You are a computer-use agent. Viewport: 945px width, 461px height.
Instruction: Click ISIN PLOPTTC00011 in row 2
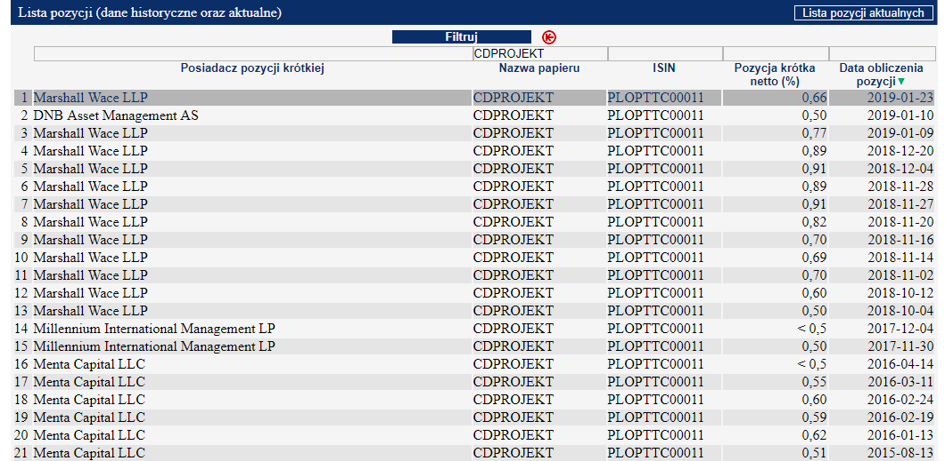pos(656,116)
